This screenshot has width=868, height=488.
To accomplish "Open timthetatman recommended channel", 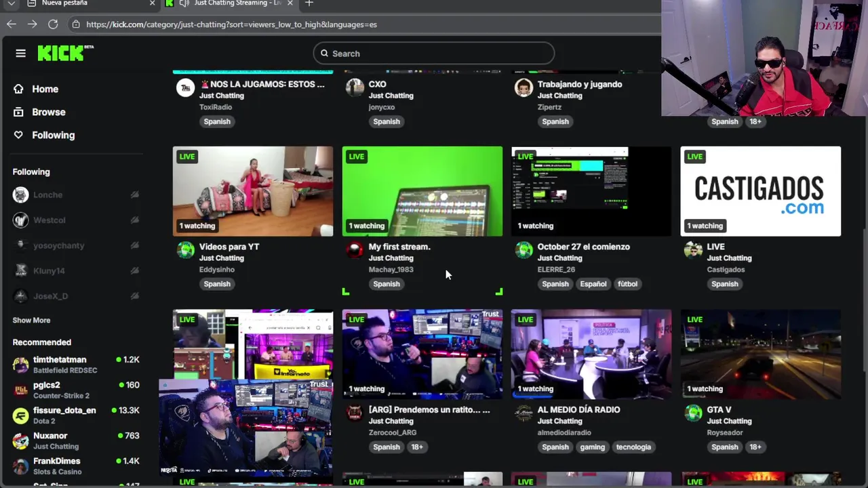I will [76, 365].
